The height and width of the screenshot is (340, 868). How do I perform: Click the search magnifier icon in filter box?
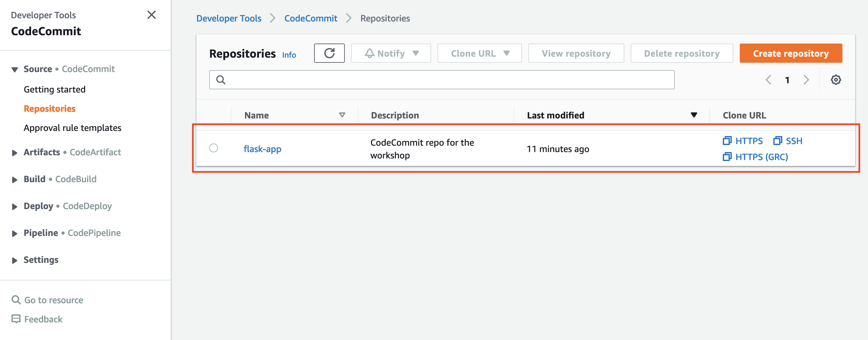[x=221, y=80]
